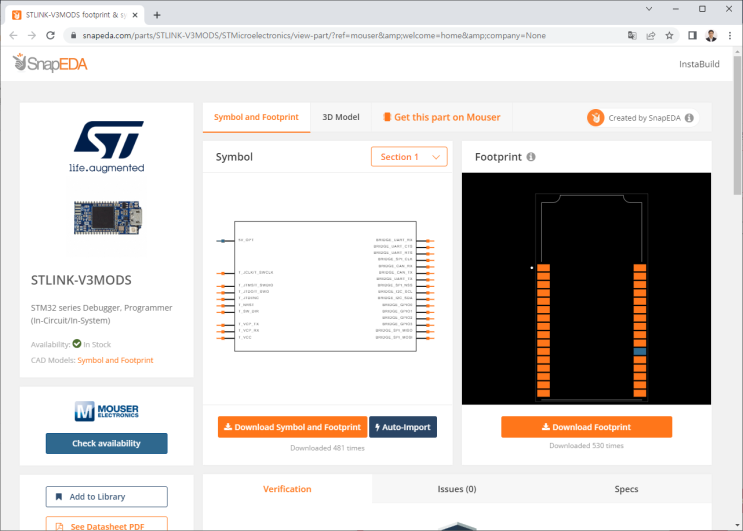Image resolution: width=743 pixels, height=531 pixels.
Task: Toggle the browser side panel icon
Action: (x=692, y=36)
